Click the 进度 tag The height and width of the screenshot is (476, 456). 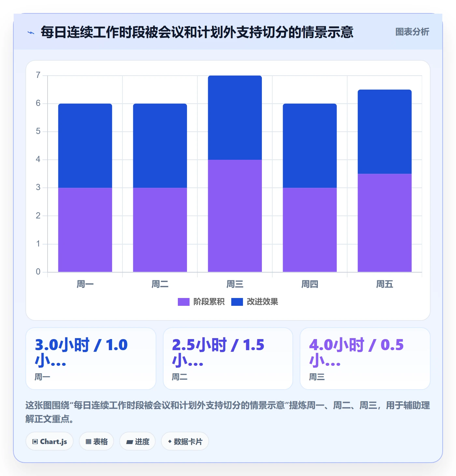pos(137,441)
